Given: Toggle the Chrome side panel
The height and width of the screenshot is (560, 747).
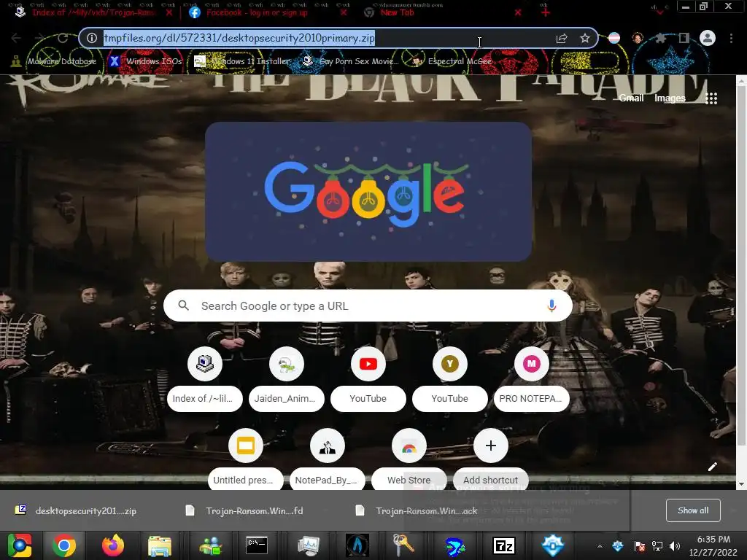Looking at the screenshot, I should 684,38.
